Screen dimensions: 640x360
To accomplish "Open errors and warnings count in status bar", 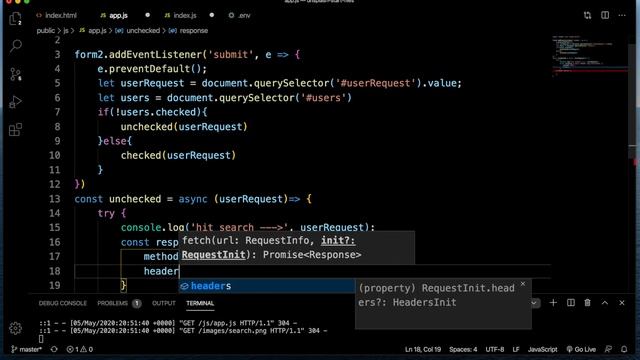I will click(80, 349).
